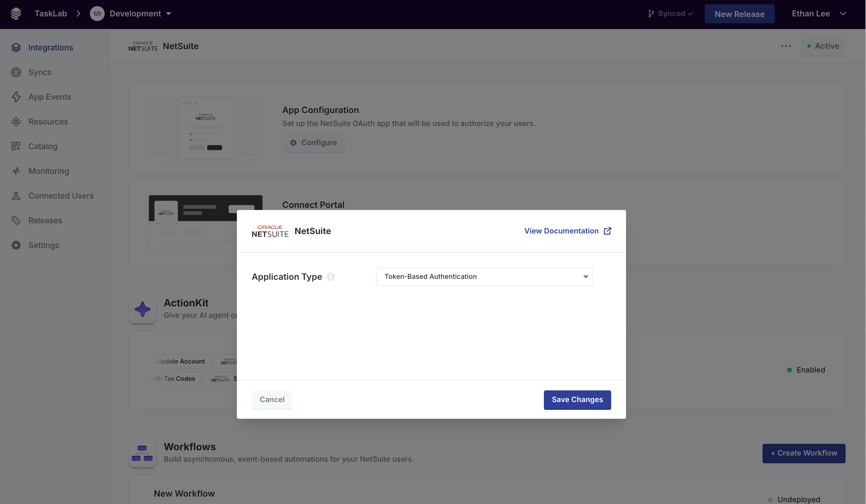Click the View Documentation link
Image resolution: width=866 pixels, height=504 pixels.
[561, 231]
